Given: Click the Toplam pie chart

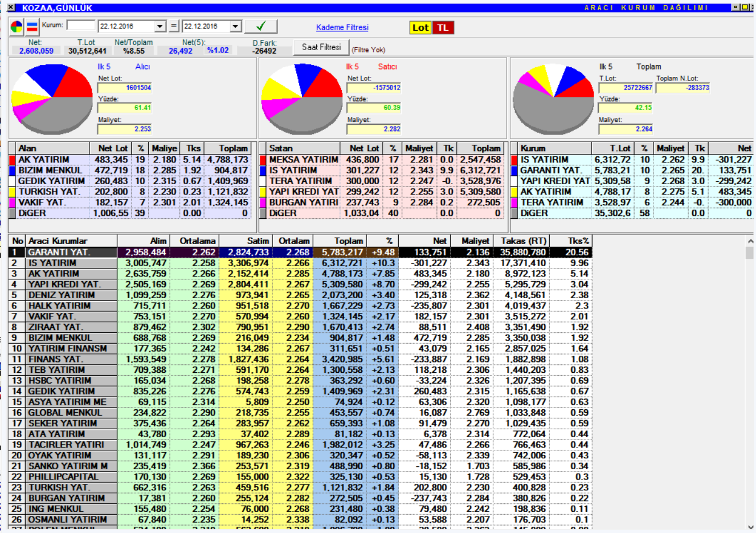Looking at the screenshot, I should (x=553, y=97).
